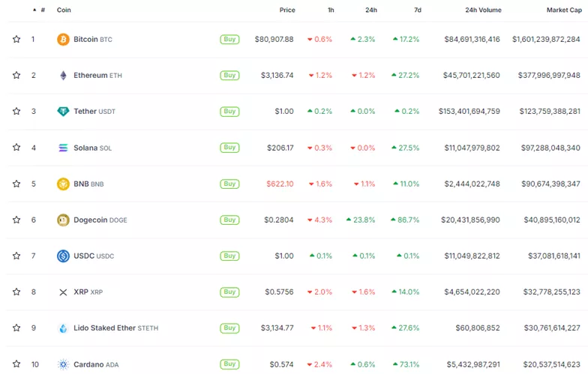Screen dimensions: 588x374
Task: Select USDC market cap $37,081,618,141
Action: point(554,256)
